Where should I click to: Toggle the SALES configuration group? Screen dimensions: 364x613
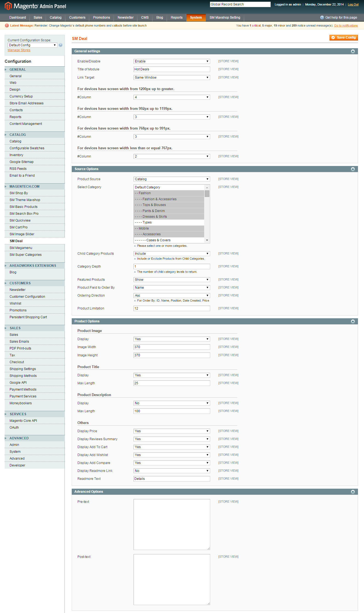point(35,328)
